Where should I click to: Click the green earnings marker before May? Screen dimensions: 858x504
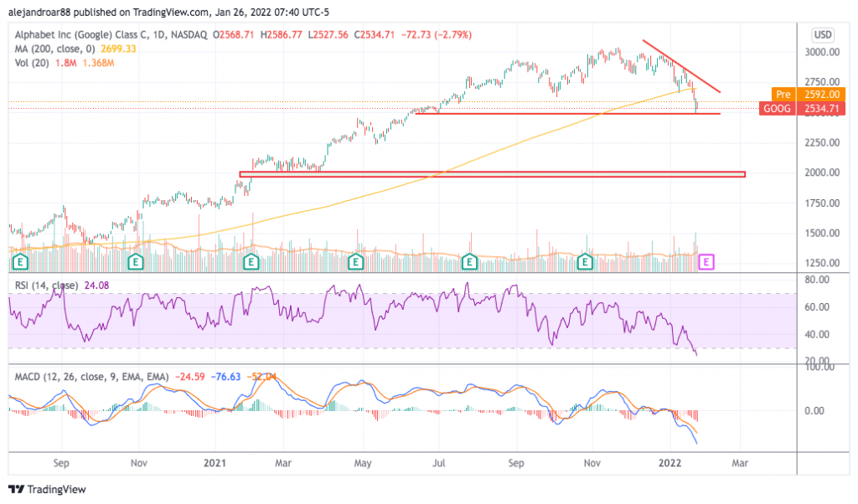click(355, 262)
